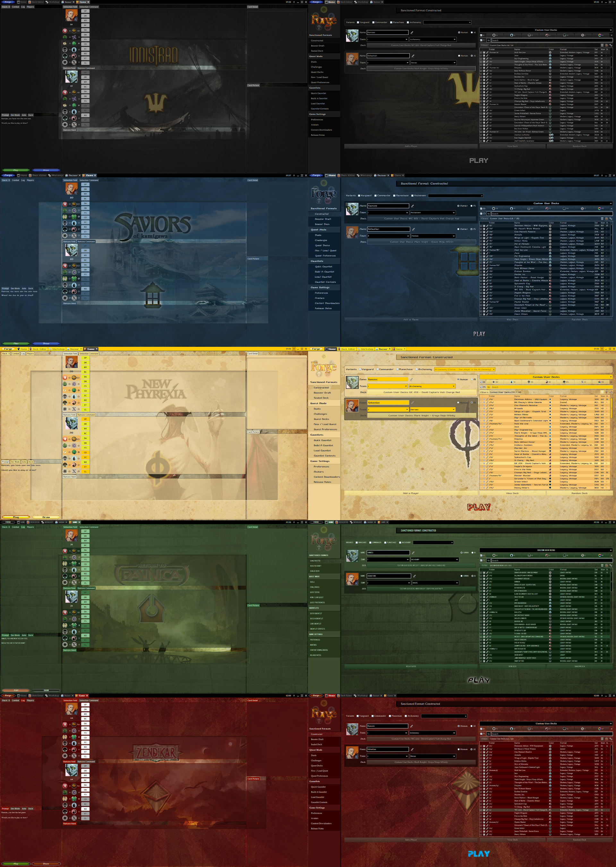Image resolution: width=616 pixels, height=867 pixels.
Task: Click the Forge logo in blue Kamigawa Home screen
Action: (x=323, y=194)
